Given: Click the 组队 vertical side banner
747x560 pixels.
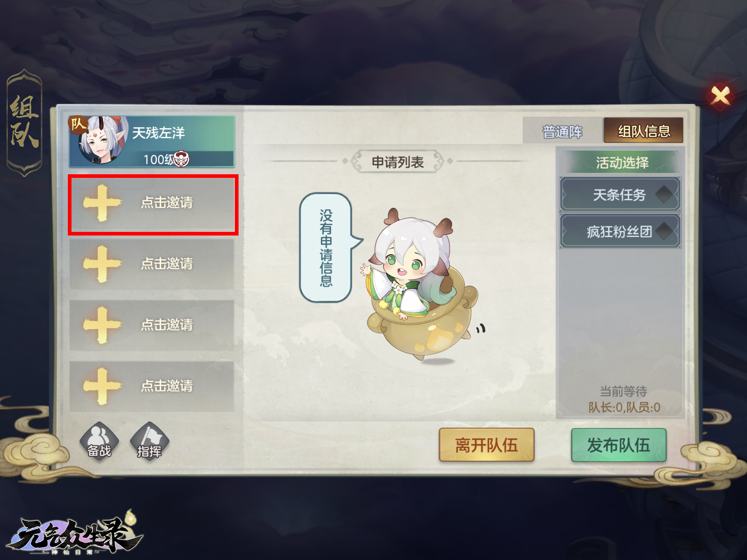Looking at the screenshot, I should click(x=24, y=123).
